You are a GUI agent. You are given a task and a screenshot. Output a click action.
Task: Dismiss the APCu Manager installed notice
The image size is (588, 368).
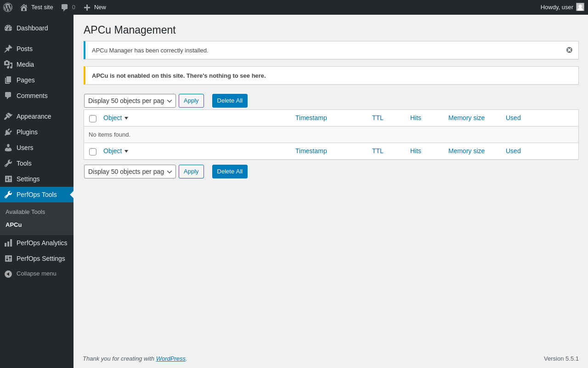[x=569, y=50]
